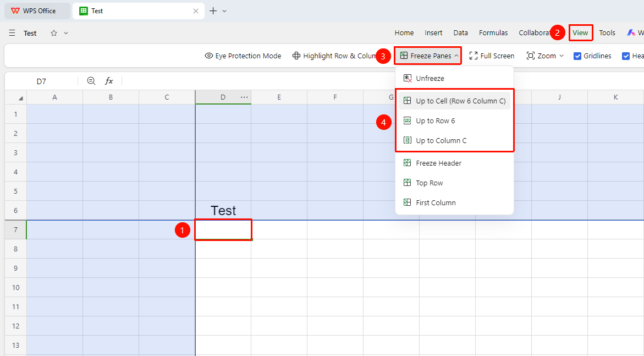Image resolution: width=644 pixels, height=356 pixels.
Task: Switch to Full Screen view
Action: click(x=492, y=56)
